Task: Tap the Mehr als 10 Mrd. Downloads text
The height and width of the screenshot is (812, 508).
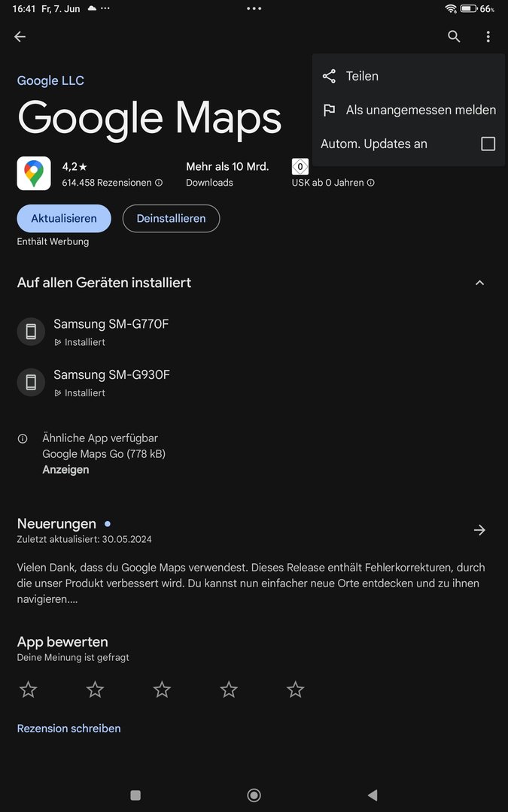Action: (x=227, y=174)
